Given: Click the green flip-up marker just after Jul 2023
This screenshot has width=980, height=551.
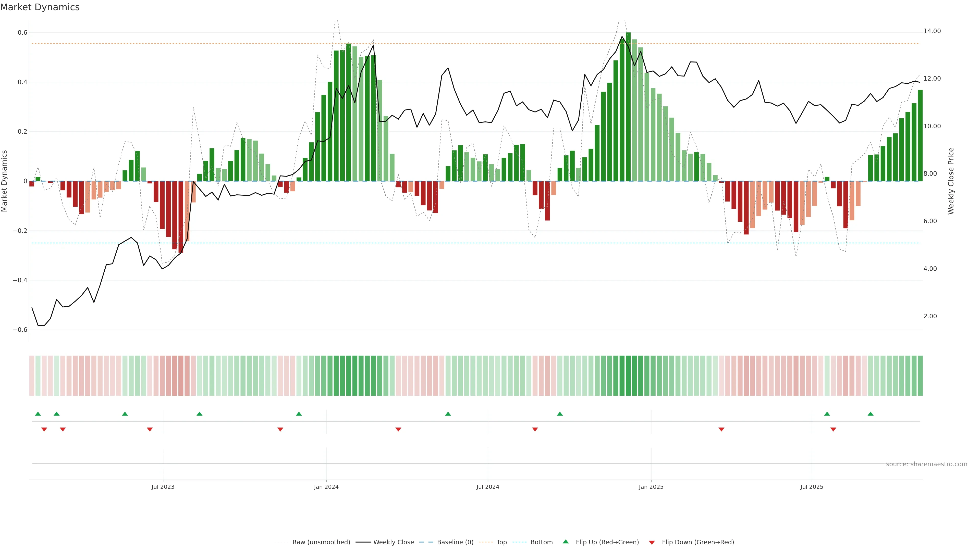Looking at the screenshot, I should [199, 414].
